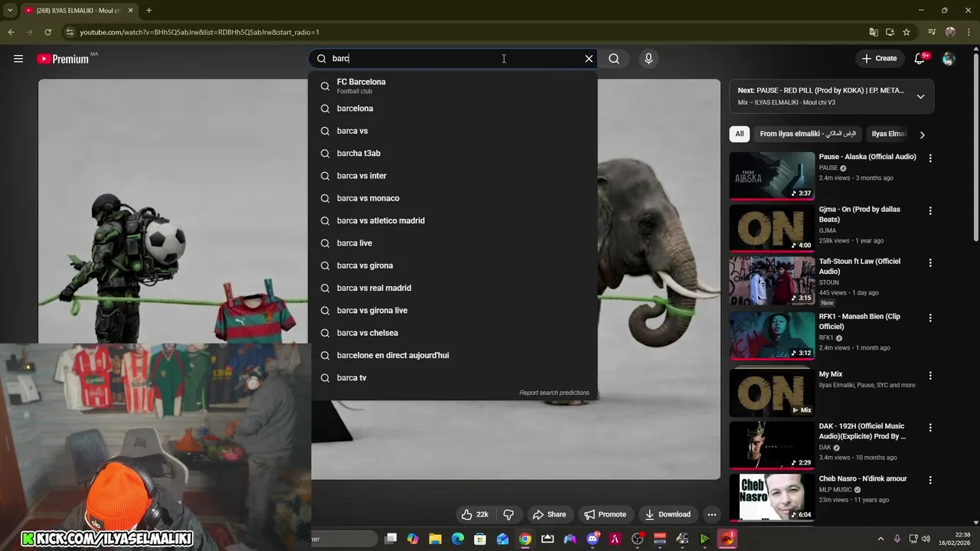Open Chrome media controls icon
The width and height of the screenshot is (980, 551).
pyautogui.click(x=932, y=32)
